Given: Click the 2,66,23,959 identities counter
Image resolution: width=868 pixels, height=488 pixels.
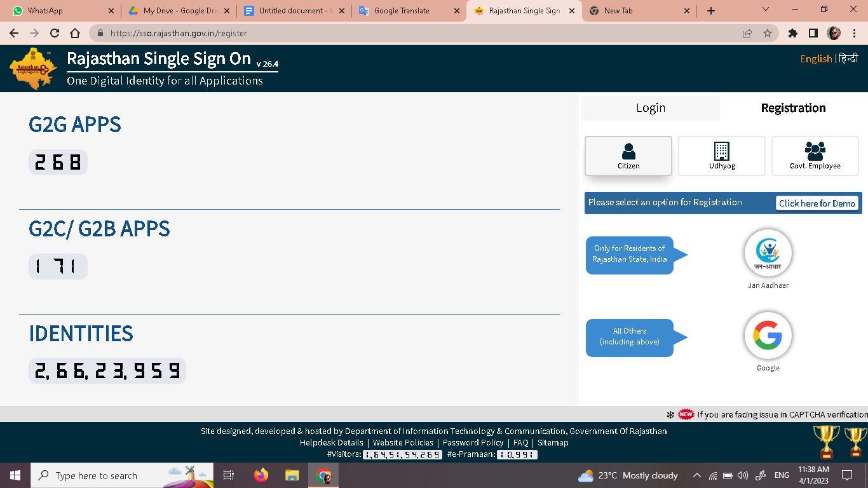Looking at the screenshot, I should pos(107,370).
